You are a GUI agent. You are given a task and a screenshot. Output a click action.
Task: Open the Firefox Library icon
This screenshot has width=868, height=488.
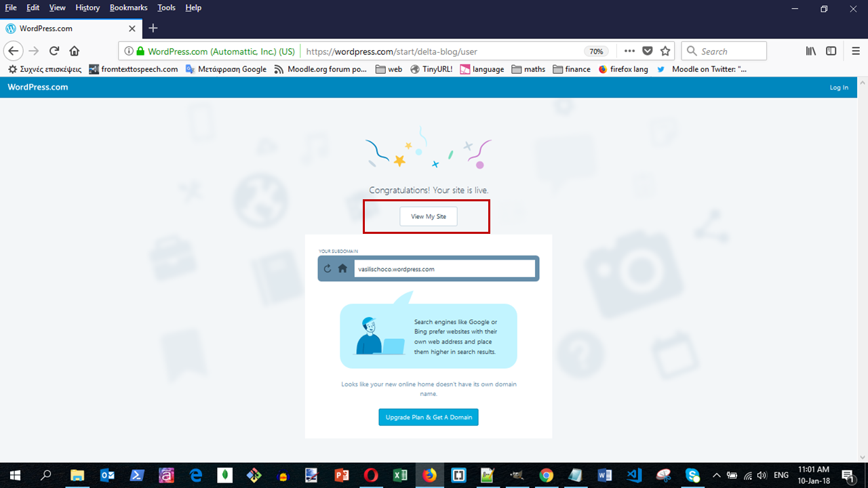[x=810, y=51]
